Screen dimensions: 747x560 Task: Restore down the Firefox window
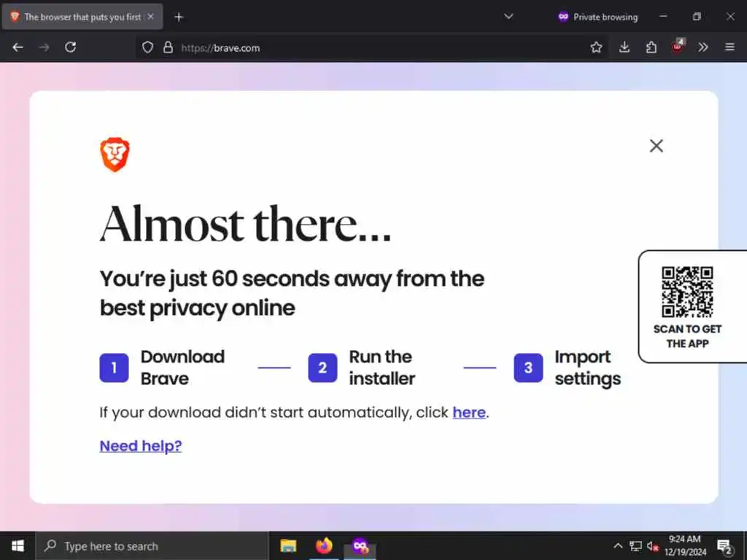pyautogui.click(x=697, y=17)
